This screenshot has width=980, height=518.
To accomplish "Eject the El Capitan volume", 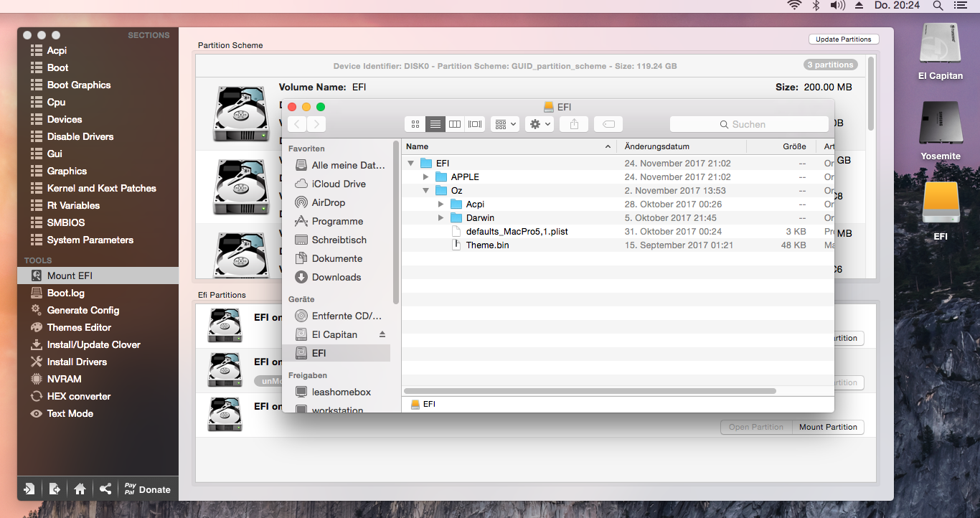I will 382,335.
